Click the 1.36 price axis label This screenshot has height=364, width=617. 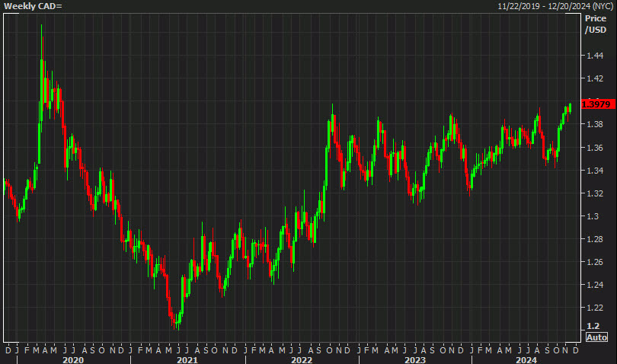(595, 148)
